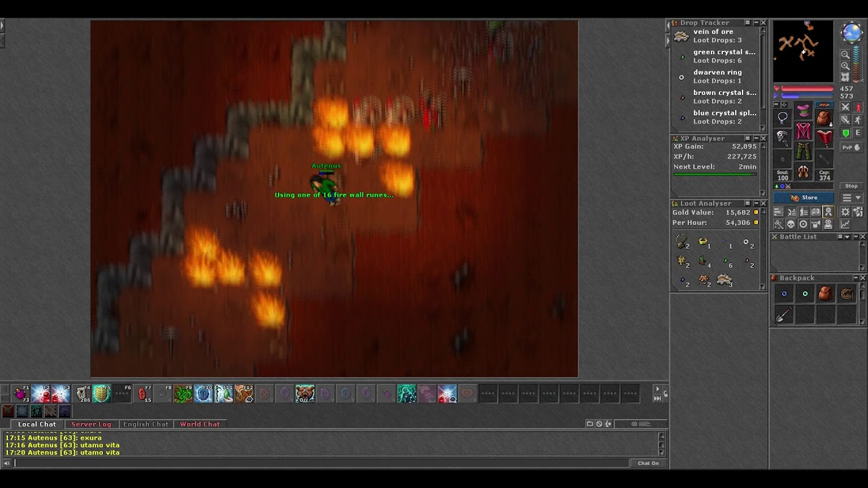Enable balanced combat stance

click(846, 120)
